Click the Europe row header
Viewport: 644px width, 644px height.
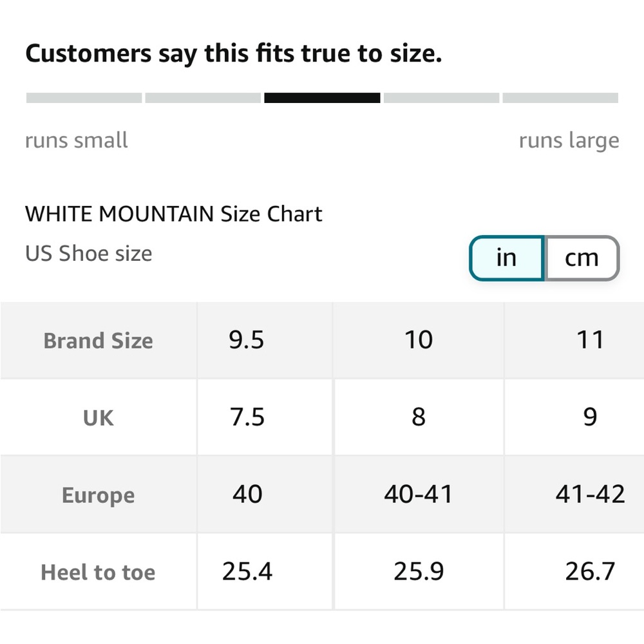(98, 495)
